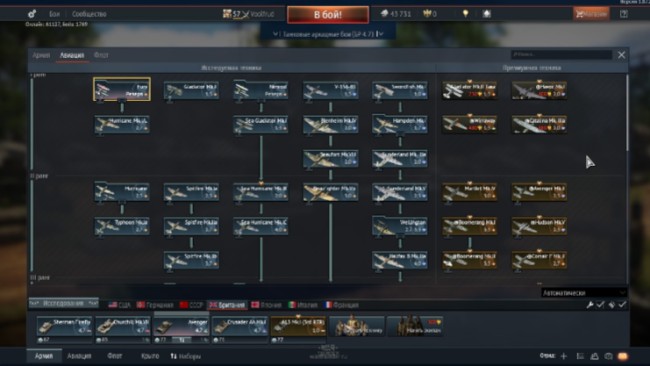
Task: Select the США nation tab
Action: pyautogui.click(x=119, y=305)
